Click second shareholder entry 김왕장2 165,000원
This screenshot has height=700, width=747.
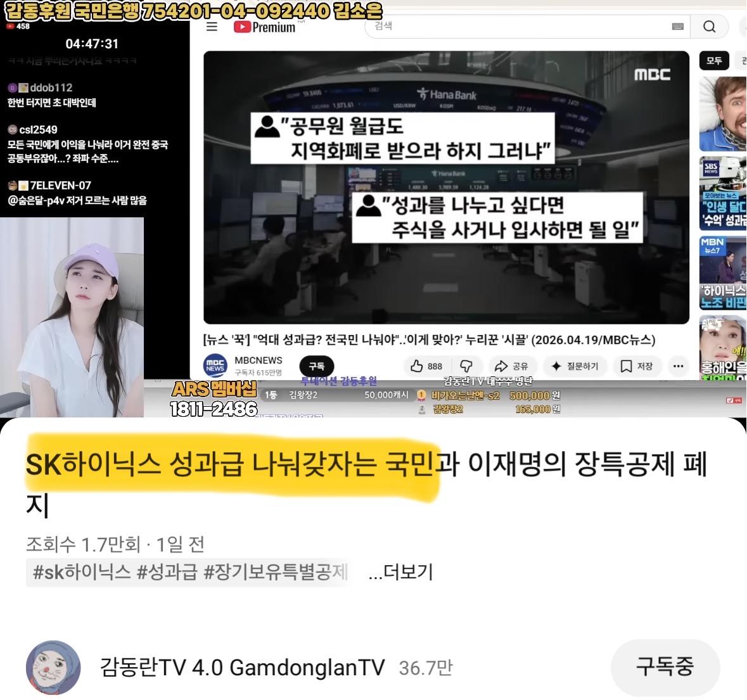point(488,409)
